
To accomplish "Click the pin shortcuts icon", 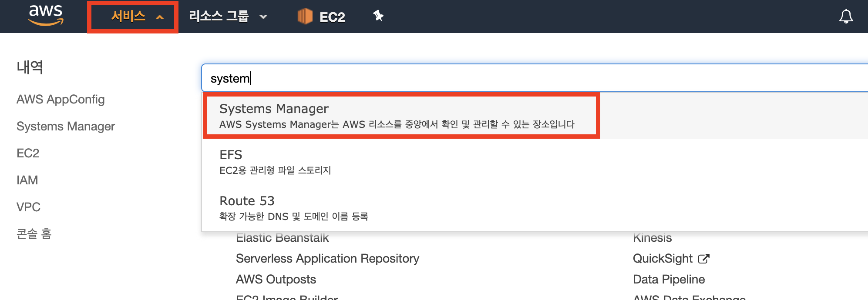I will coord(378,16).
